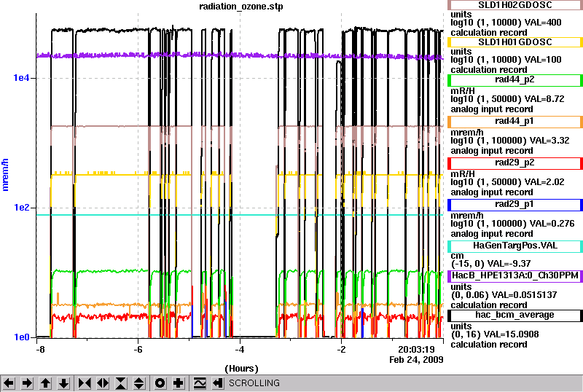Click the -6 hours x-axis tick label

click(x=138, y=350)
